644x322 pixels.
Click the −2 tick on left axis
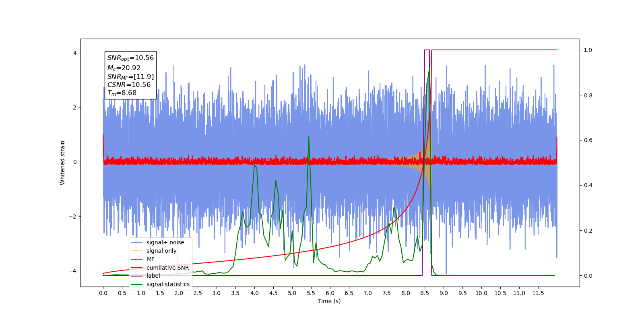(73, 217)
